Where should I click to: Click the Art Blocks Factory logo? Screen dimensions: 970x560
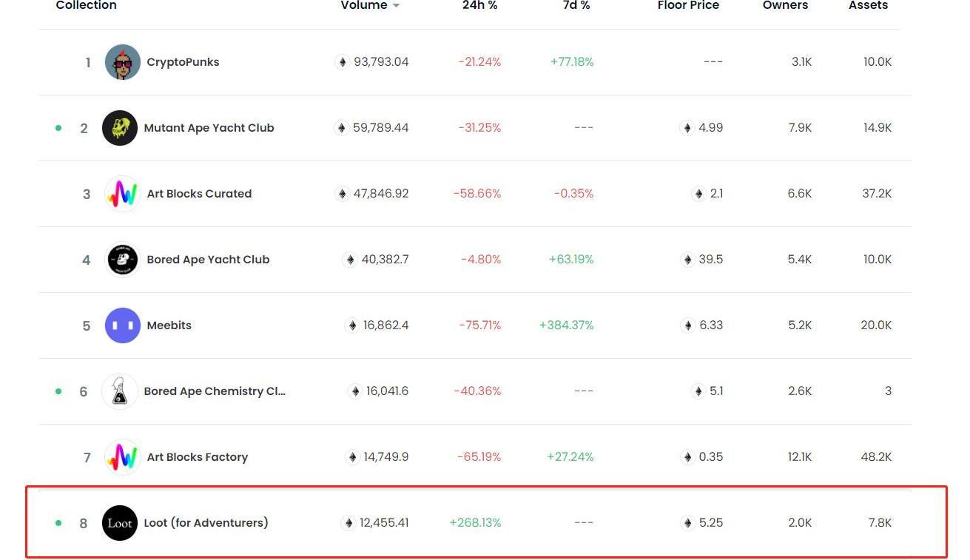123,457
